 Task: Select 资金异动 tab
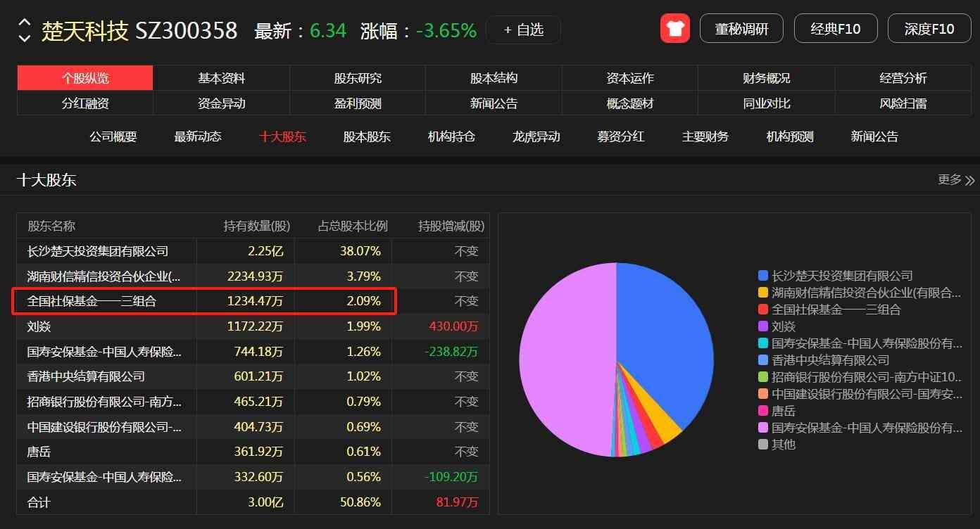[x=221, y=103]
